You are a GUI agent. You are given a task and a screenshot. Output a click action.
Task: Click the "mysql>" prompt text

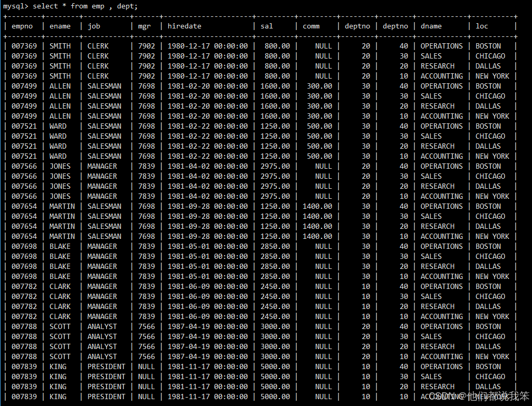(x=16, y=6)
